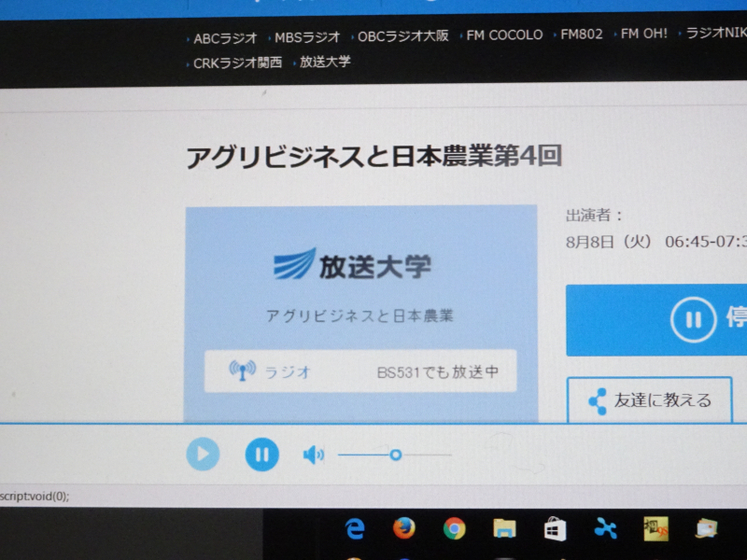Select 放送大学 in the station list
The width and height of the screenshot is (747, 560).
pos(325,62)
